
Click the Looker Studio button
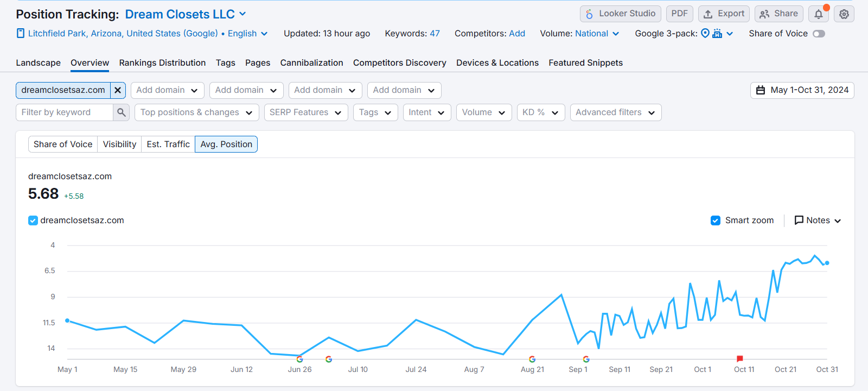coord(620,14)
